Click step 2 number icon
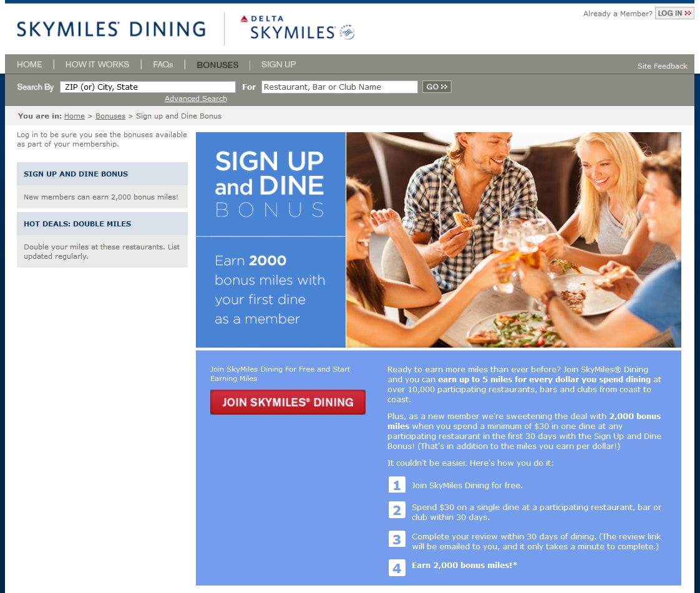The height and width of the screenshot is (593, 700). pos(397,510)
